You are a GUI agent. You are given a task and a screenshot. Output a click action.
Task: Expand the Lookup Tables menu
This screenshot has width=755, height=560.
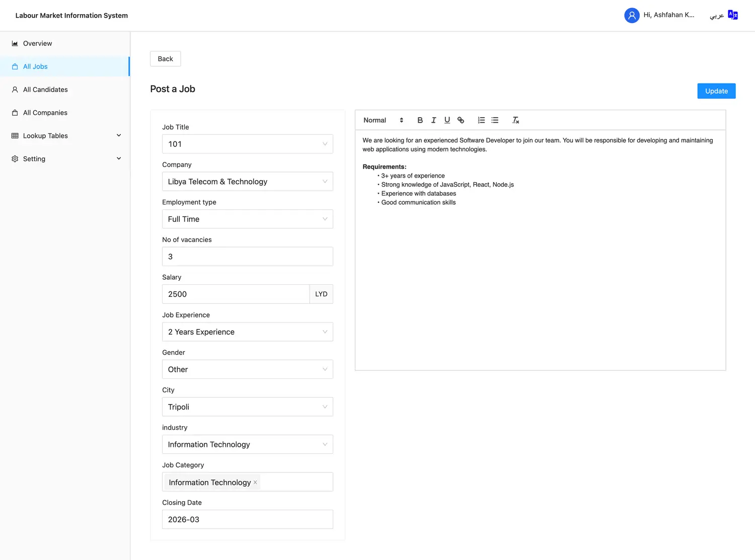click(65, 136)
